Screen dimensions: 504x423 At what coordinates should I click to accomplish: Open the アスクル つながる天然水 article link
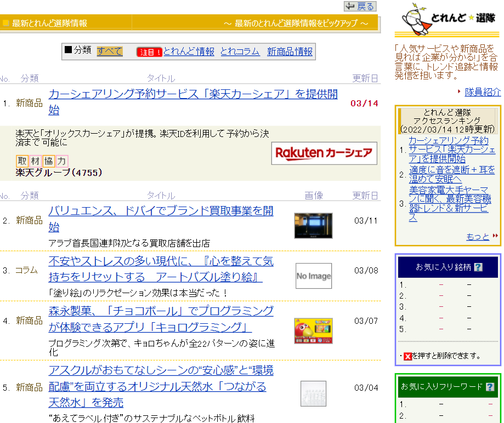pyautogui.click(x=161, y=386)
